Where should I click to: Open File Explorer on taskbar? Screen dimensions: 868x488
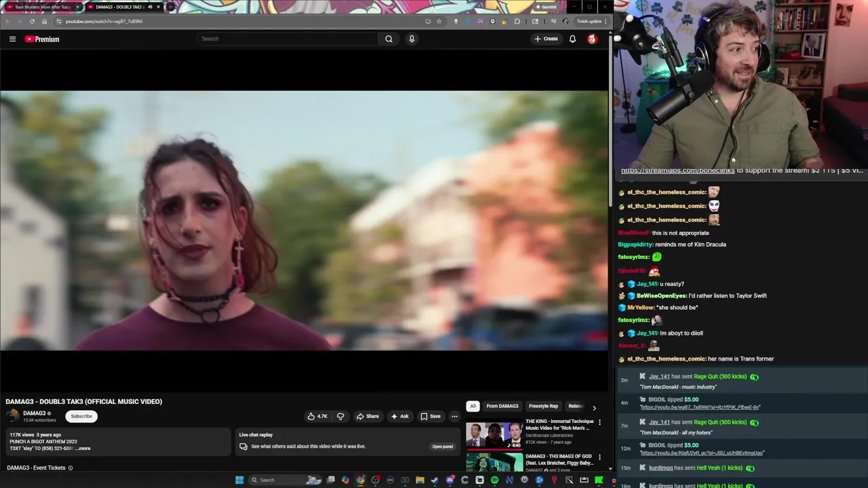[420, 480]
